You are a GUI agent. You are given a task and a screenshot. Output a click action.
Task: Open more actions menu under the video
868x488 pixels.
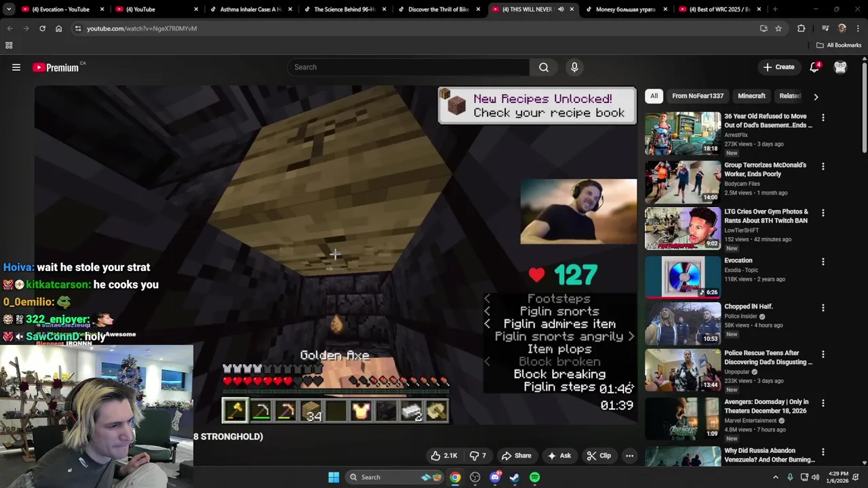coord(629,455)
